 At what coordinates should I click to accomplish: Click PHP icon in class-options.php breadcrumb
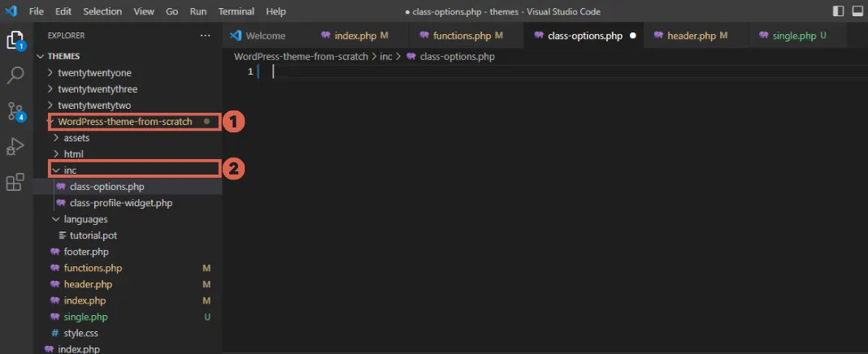(x=410, y=56)
